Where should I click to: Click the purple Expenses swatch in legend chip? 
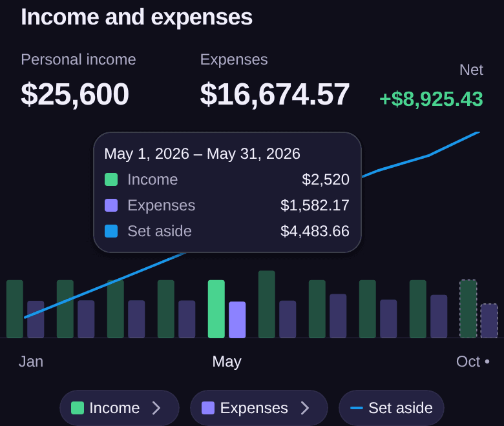click(208, 408)
